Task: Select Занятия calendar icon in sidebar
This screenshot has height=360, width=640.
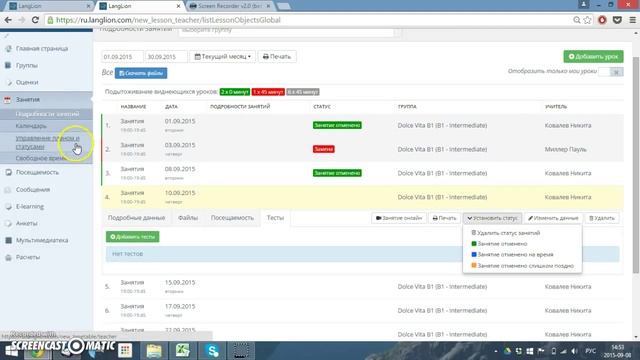Action: [8, 100]
